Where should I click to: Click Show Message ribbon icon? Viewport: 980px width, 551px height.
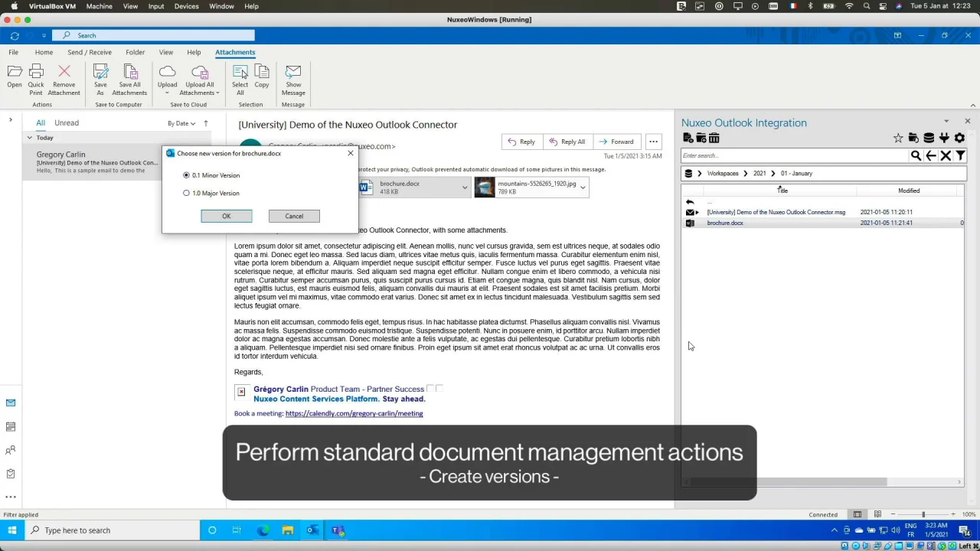[x=293, y=80]
